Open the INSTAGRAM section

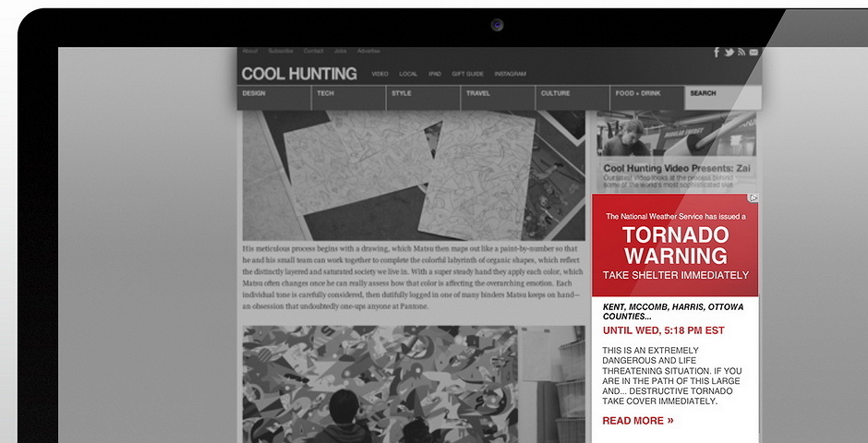510,74
